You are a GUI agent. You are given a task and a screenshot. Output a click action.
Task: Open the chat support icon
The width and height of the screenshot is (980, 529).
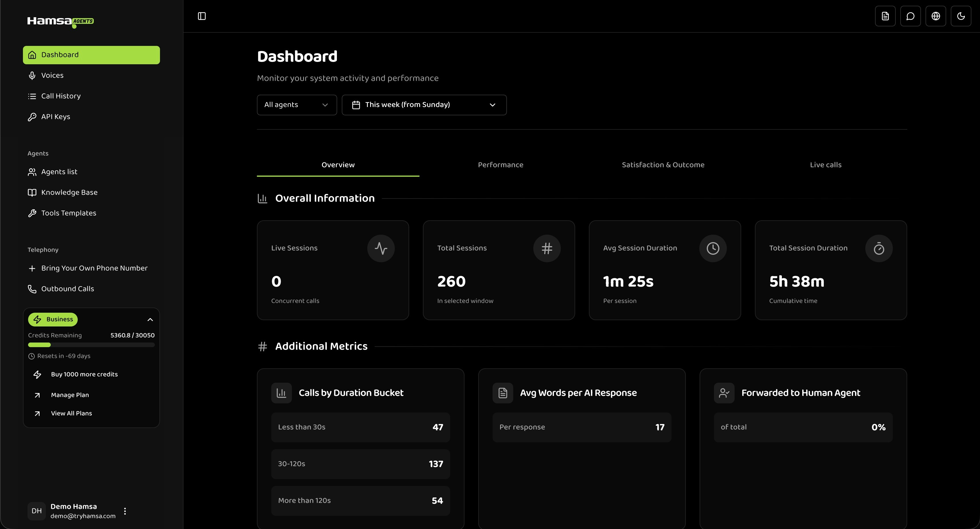tap(910, 16)
